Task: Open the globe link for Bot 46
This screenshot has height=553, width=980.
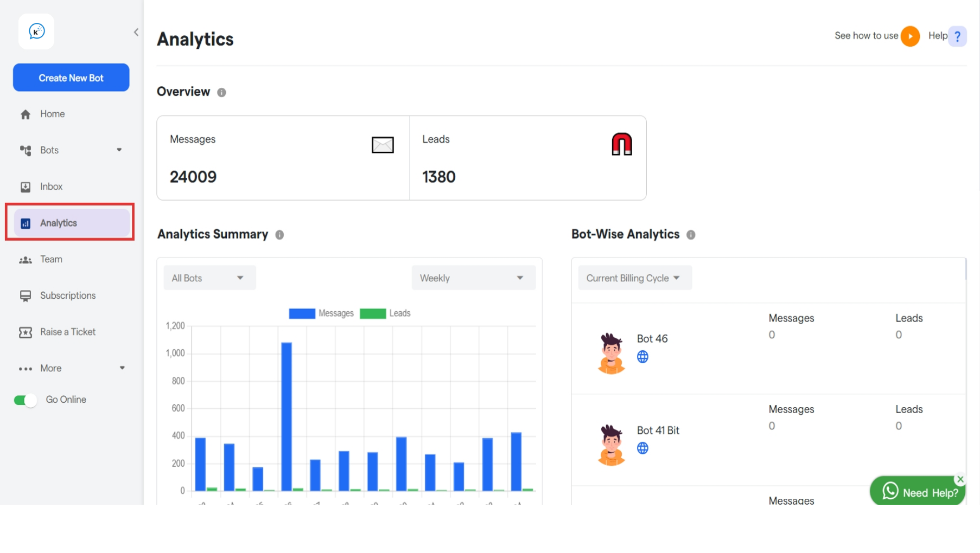Action: point(643,357)
